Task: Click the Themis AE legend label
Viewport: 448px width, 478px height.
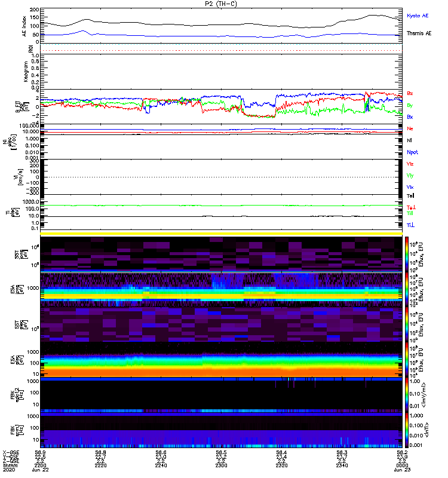Action: point(419,33)
